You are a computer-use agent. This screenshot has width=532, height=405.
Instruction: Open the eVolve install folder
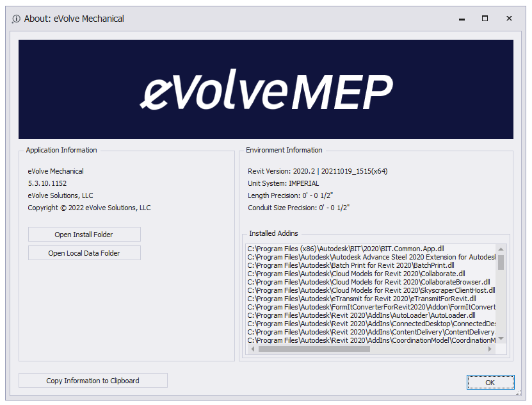tap(84, 235)
